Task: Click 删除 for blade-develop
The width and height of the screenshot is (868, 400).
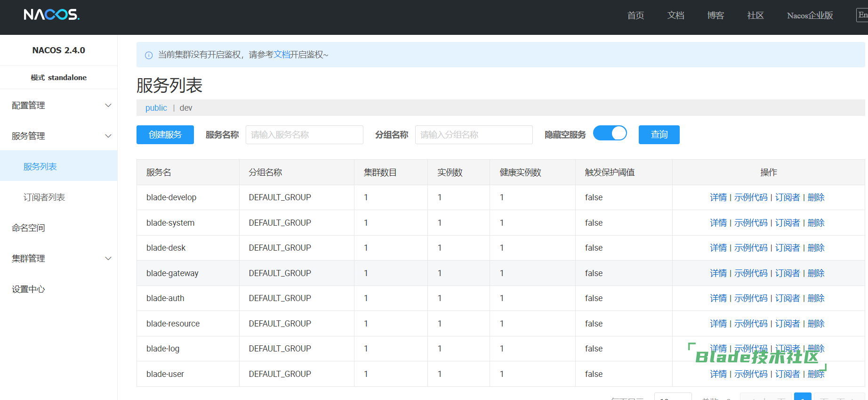Action: [x=816, y=197]
